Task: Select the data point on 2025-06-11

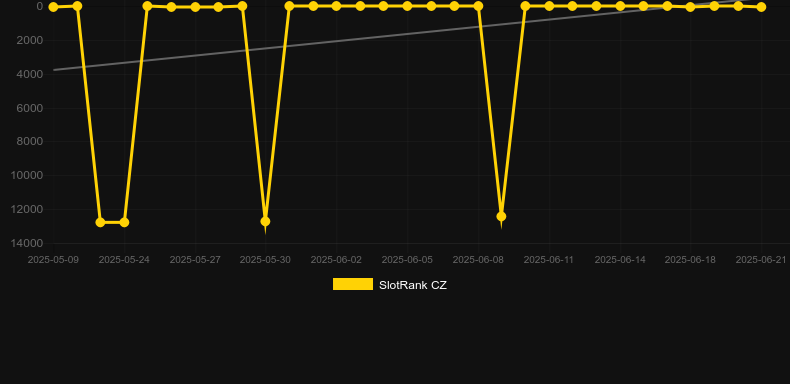Action: click(549, 6)
